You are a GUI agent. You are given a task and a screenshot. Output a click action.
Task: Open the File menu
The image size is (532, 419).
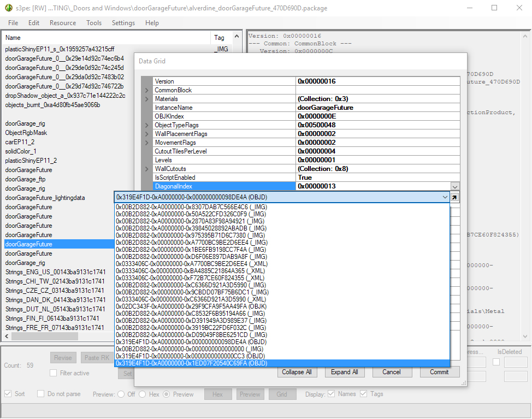[13, 23]
